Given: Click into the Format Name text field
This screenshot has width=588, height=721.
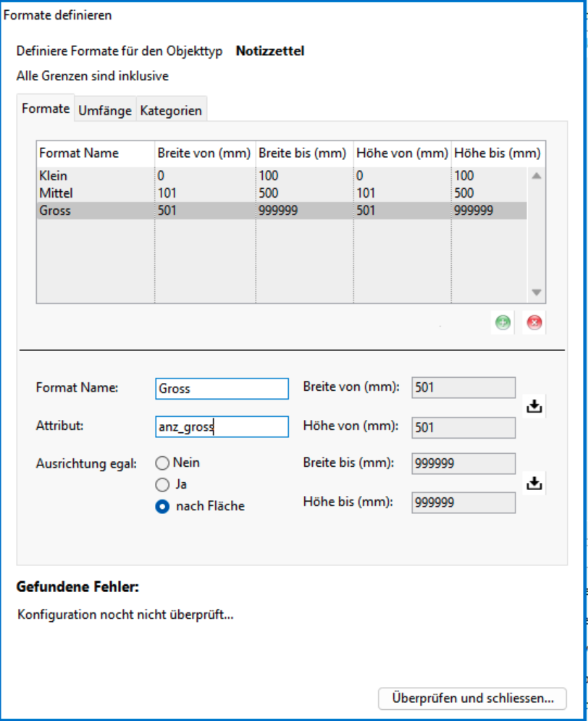Looking at the screenshot, I should click(x=222, y=389).
